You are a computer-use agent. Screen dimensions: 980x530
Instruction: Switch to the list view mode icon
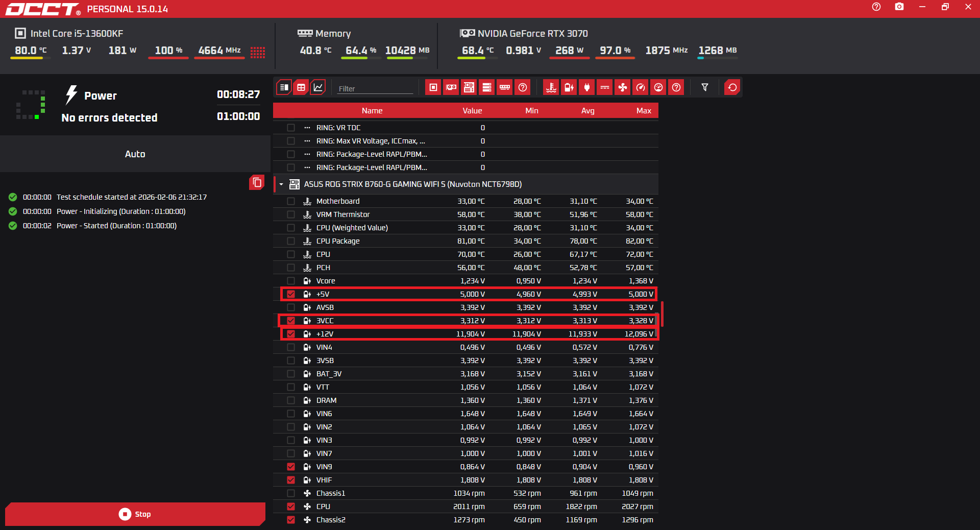click(x=284, y=87)
